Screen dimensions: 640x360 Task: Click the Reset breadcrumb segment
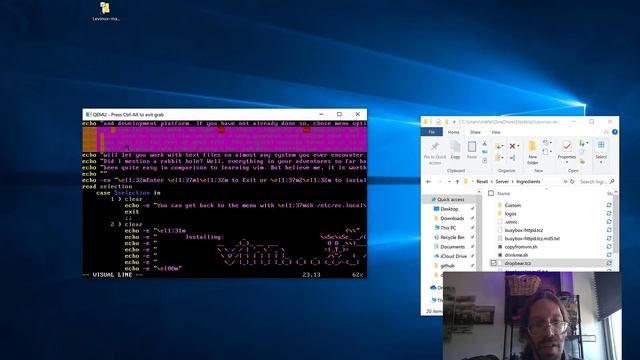click(x=482, y=181)
